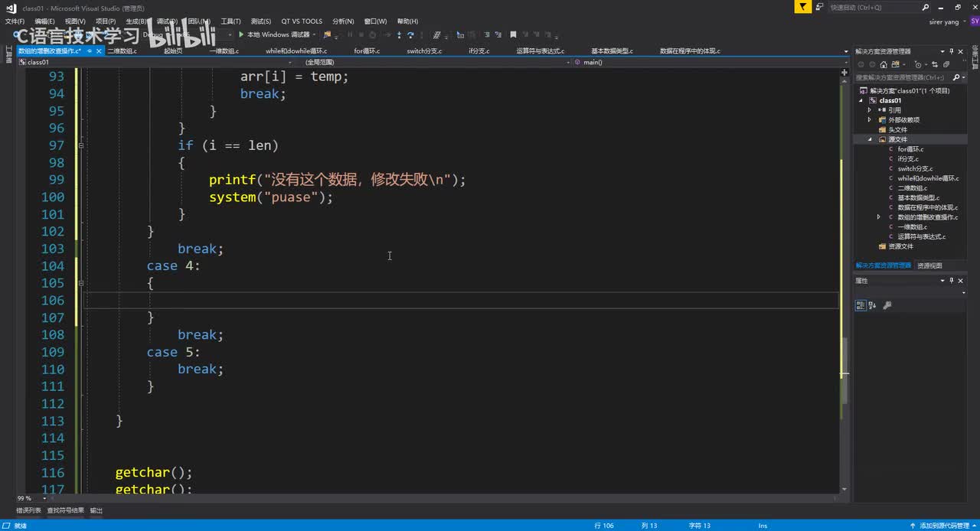Click the feedback icon beside quick launch
The image size is (980, 531).
(820, 7)
